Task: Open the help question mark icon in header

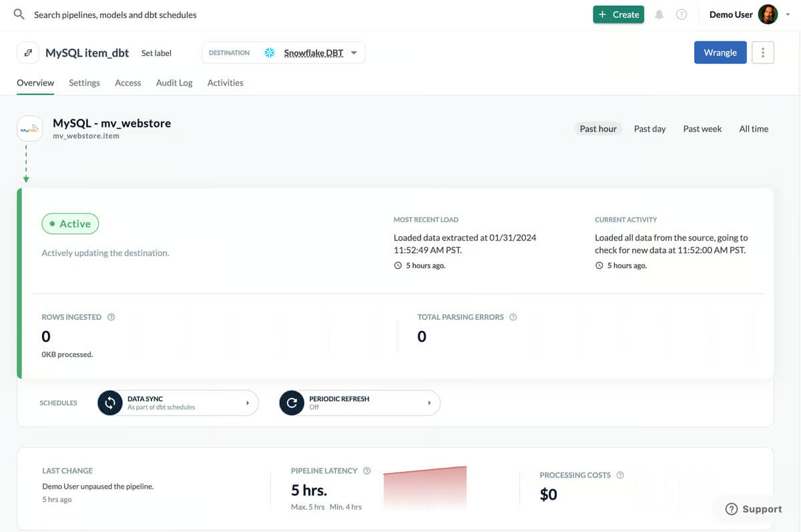Action: [x=682, y=15]
